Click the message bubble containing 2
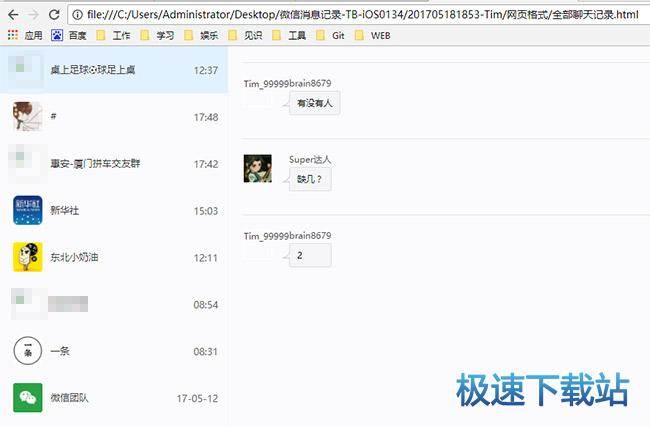The height and width of the screenshot is (427, 650). (310, 255)
